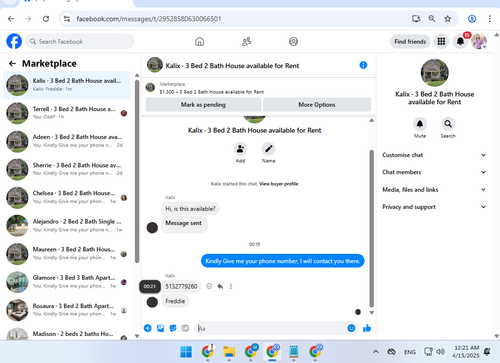The image size is (500, 363).
Task: Choose a GIF in composer
Action: pyautogui.click(x=185, y=328)
